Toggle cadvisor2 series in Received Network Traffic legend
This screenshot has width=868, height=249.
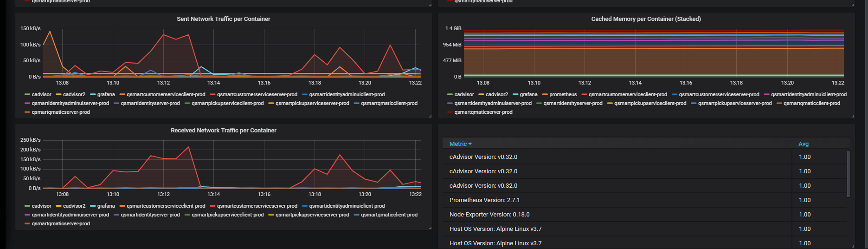[74, 206]
